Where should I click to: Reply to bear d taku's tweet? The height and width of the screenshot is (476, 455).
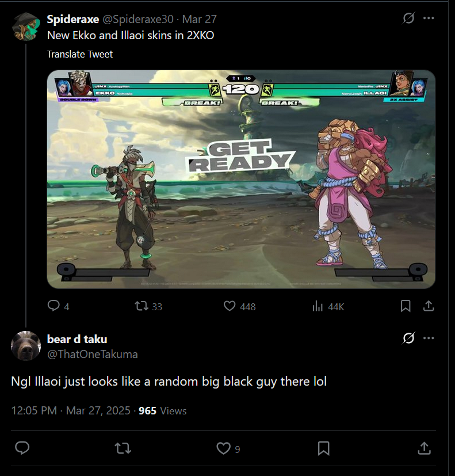coord(22,448)
